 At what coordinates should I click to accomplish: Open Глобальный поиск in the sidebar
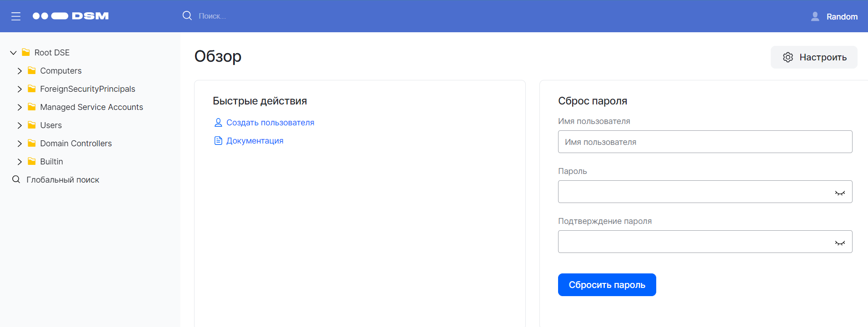(63, 180)
